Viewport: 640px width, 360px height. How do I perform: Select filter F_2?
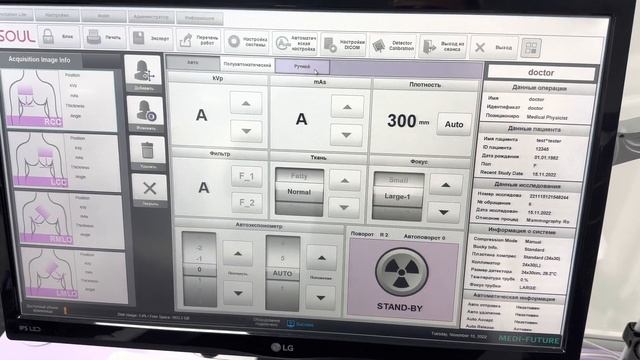pyautogui.click(x=247, y=202)
